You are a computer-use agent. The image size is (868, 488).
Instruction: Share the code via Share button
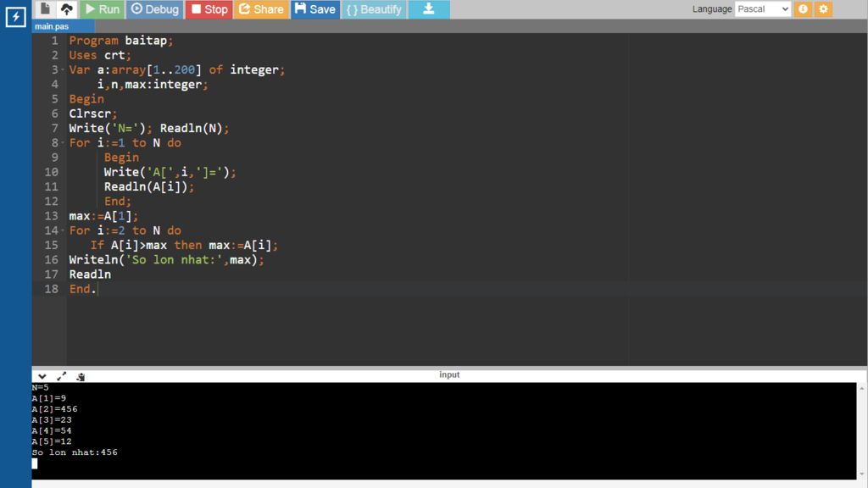[x=261, y=9]
